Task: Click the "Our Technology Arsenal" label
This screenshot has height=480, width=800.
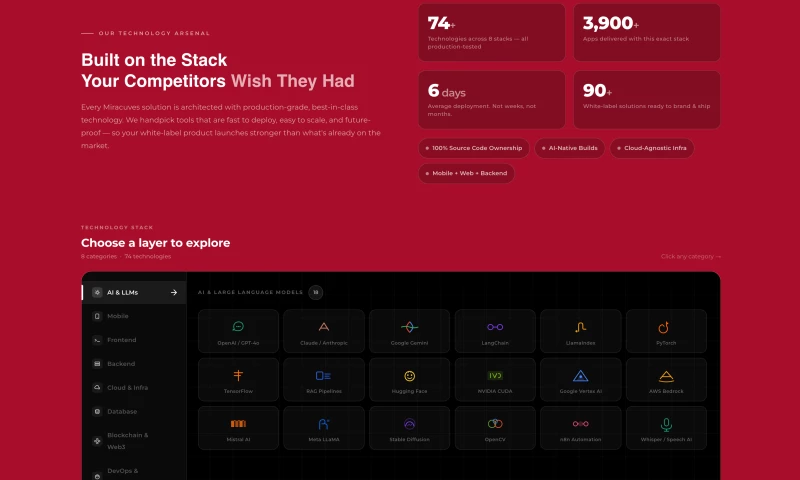Action: tap(154, 33)
